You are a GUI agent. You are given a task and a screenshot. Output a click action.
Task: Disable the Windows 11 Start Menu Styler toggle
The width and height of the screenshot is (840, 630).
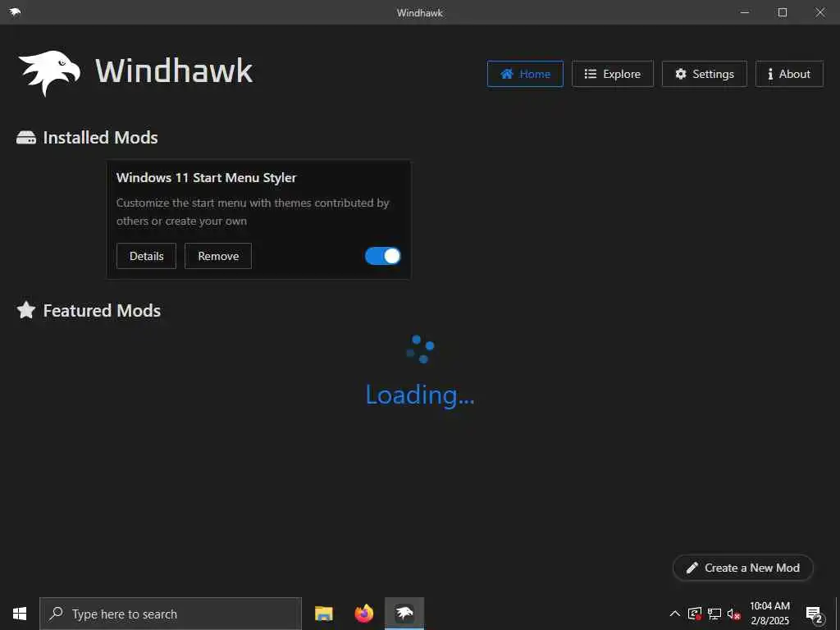(382, 256)
